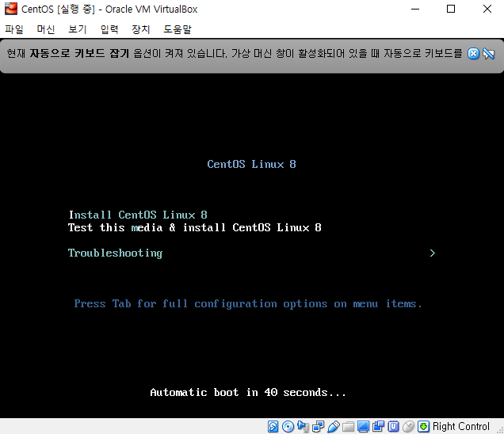Click the CentOS Linux 8 heading

pyautogui.click(x=251, y=164)
